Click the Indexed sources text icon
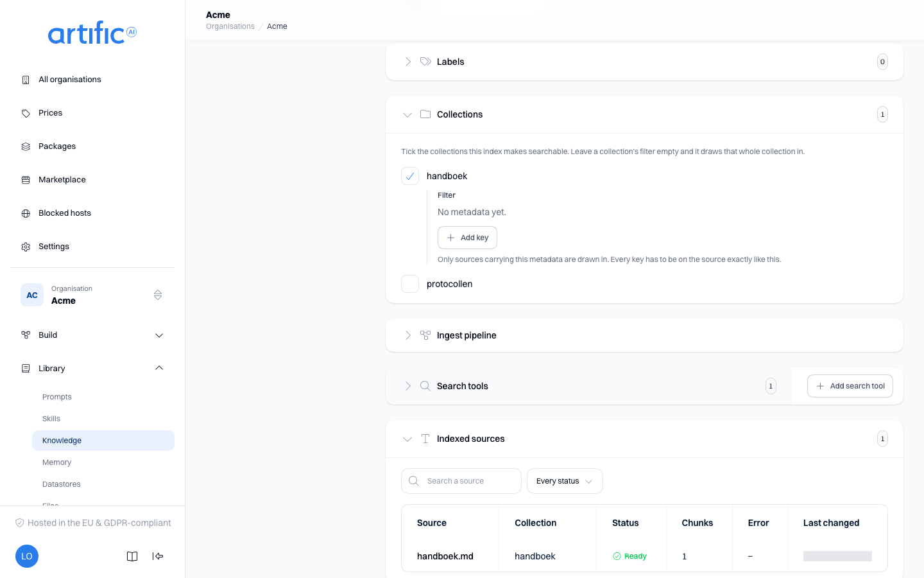 (x=425, y=439)
